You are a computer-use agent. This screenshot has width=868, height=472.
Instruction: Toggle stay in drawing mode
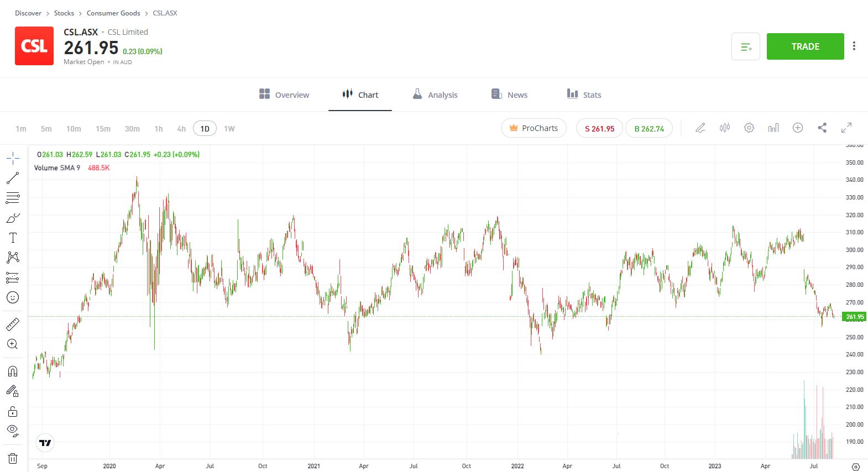point(13,391)
